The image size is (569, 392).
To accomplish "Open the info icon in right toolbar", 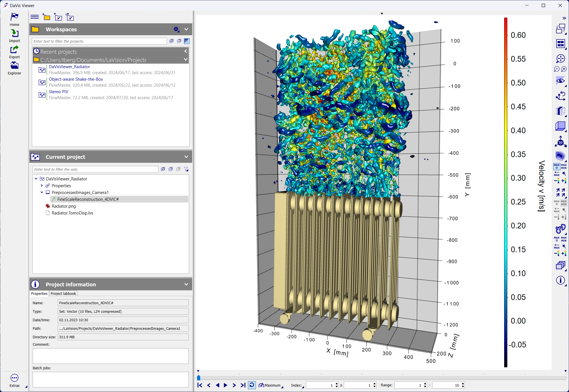I will [560, 280].
